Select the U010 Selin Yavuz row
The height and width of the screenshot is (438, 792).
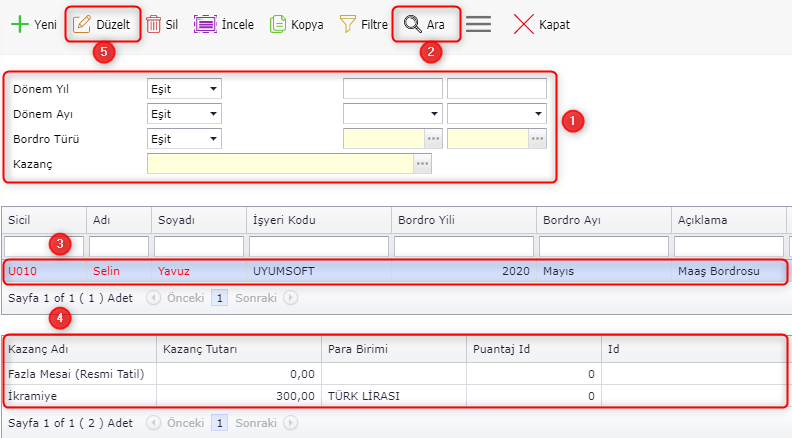pos(300,271)
